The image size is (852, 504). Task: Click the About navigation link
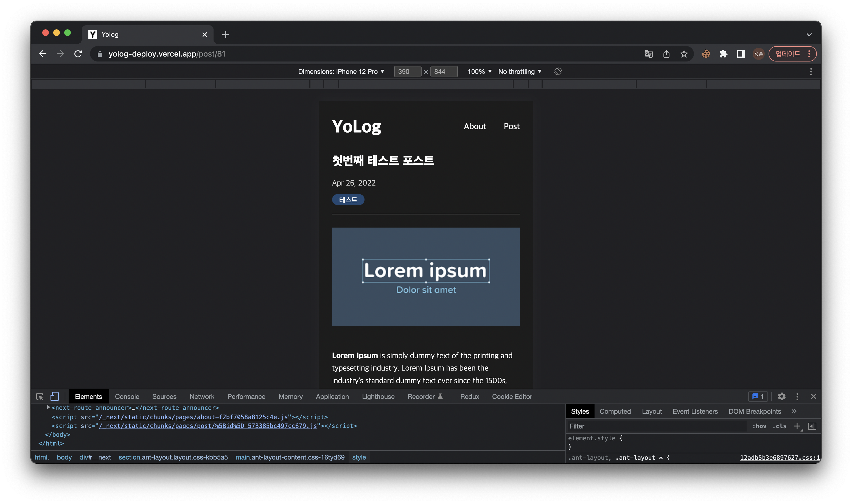[475, 126]
